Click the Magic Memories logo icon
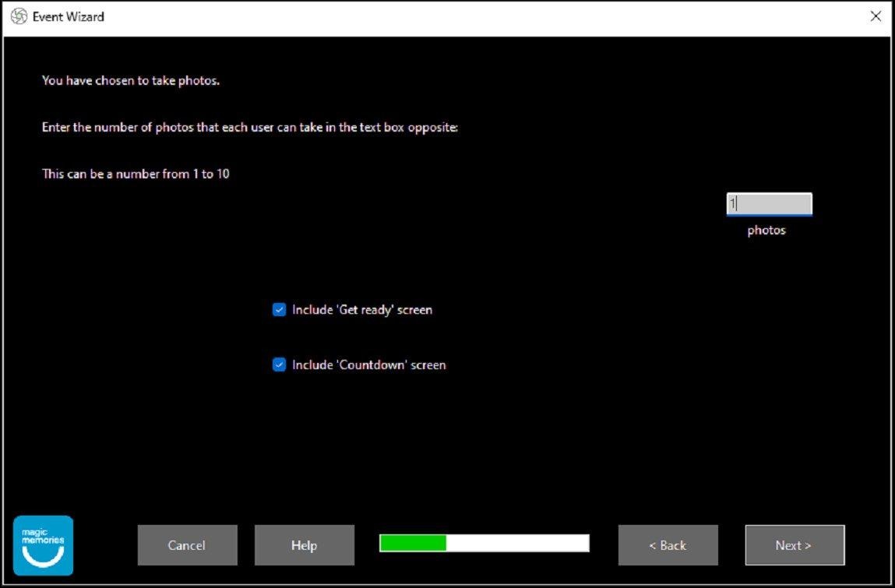 point(44,545)
